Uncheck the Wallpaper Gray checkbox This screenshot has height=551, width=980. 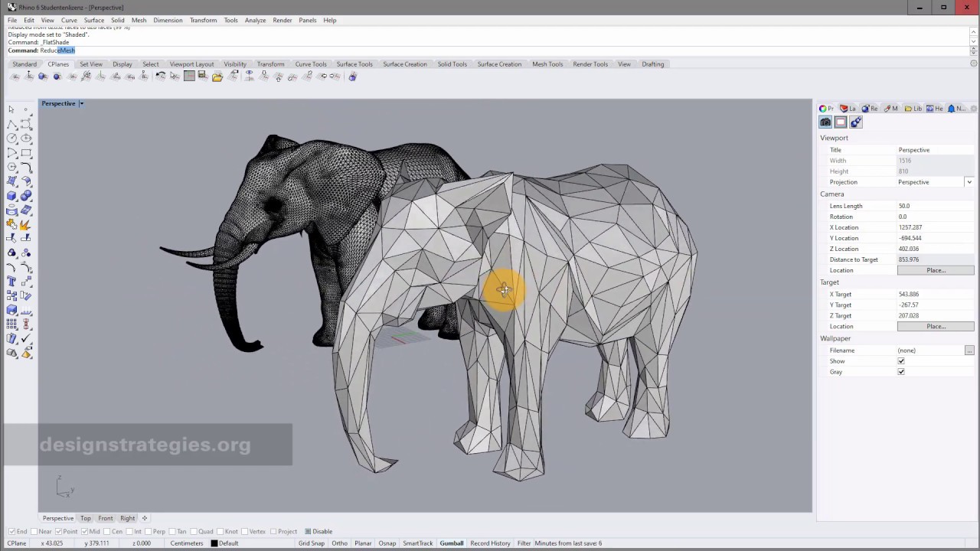pos(901,372)
